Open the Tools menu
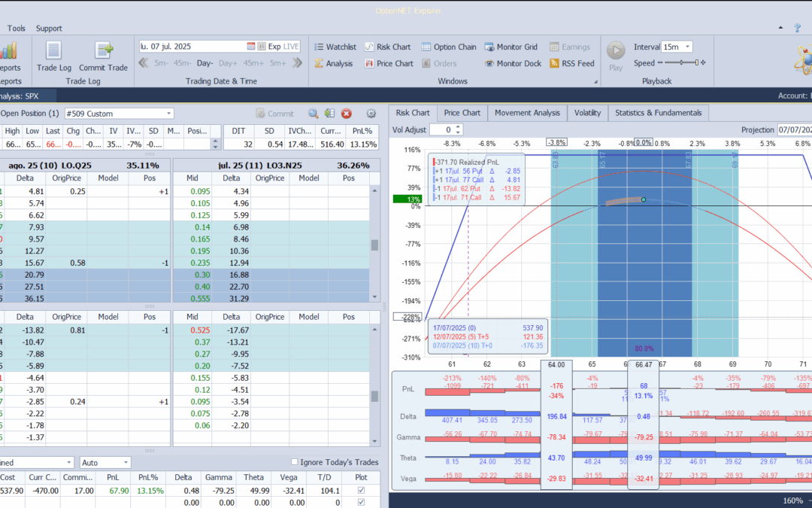The image size is (812, 508). [16, 28]
